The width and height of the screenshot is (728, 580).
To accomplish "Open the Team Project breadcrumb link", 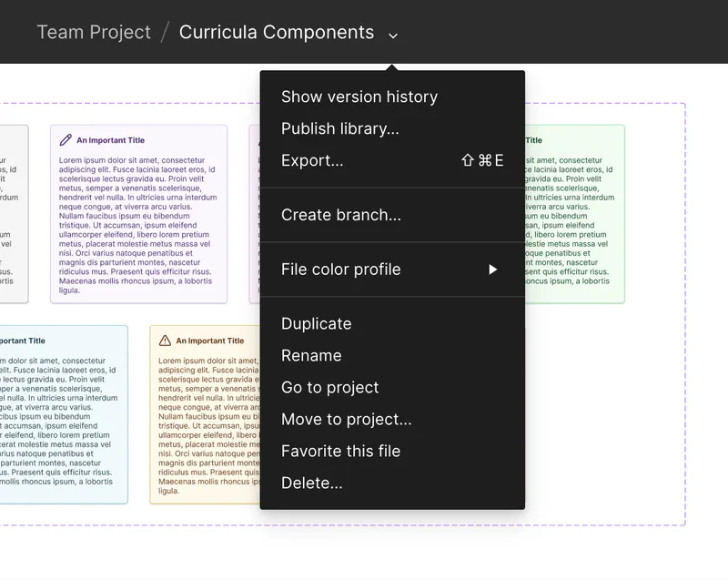I will [93, 32].
